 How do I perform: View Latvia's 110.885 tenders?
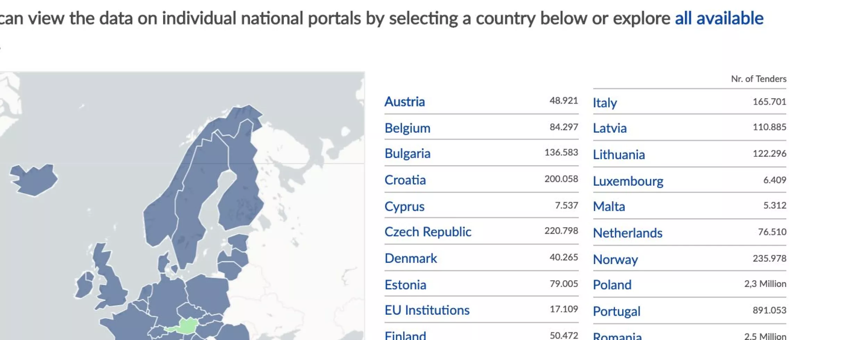tap(610, 128)
